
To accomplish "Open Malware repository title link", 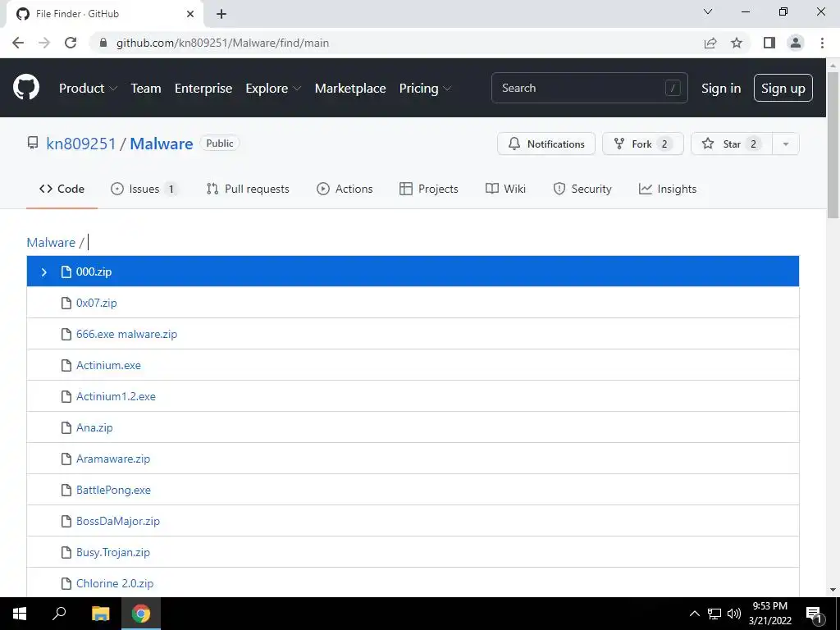I will tap(162, 144).
